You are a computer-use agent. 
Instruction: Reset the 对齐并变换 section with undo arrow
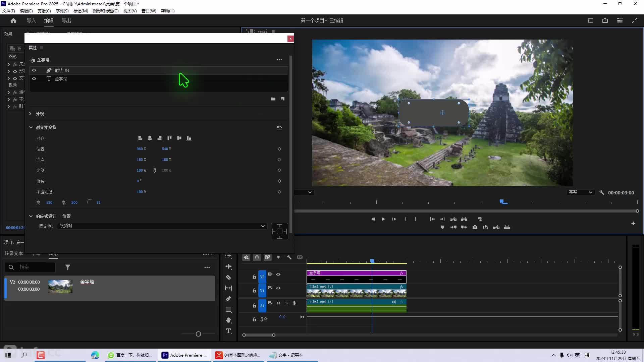click(279, 127)
